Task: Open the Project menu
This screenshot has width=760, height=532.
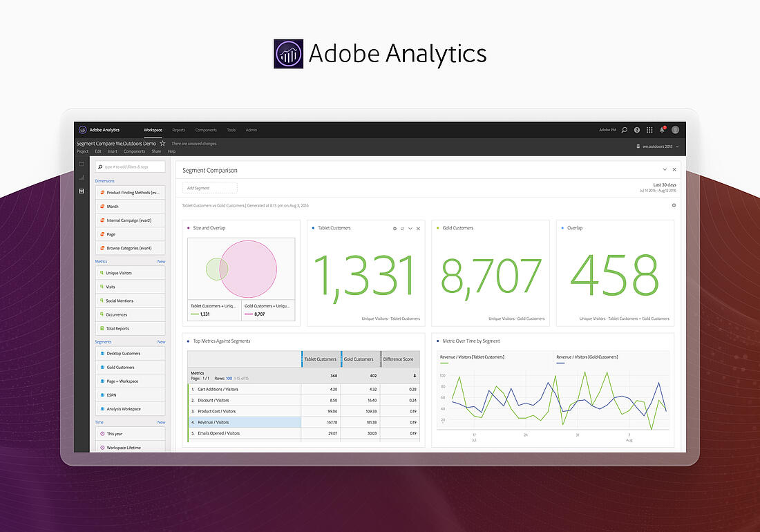Action: pos(82,151)
